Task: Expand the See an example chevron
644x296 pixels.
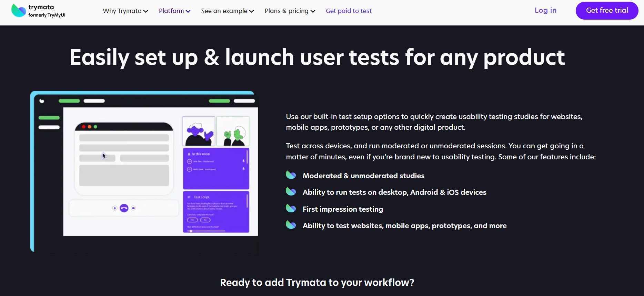Action: (252, 11)
